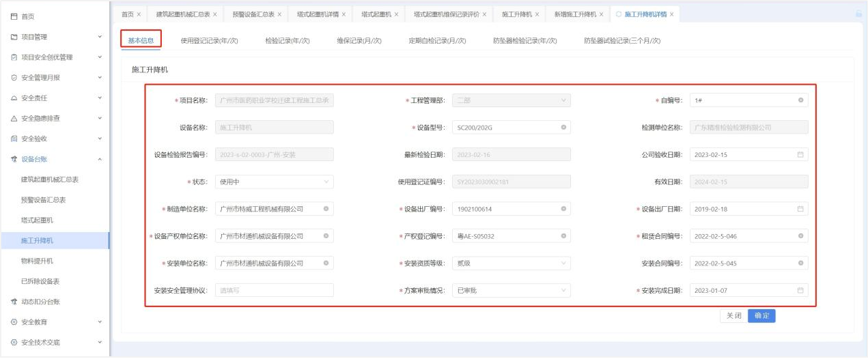The height and width of the screenshot is (359, 868).
Task: Click the 关闭 button
Action: (733, 316)
